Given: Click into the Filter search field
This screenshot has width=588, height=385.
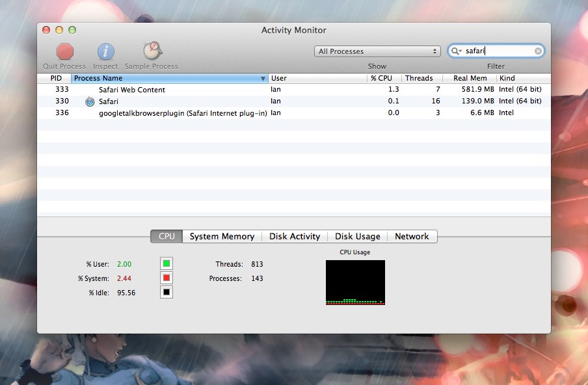Looking at the screenshot, I should [x=496, y=51].
